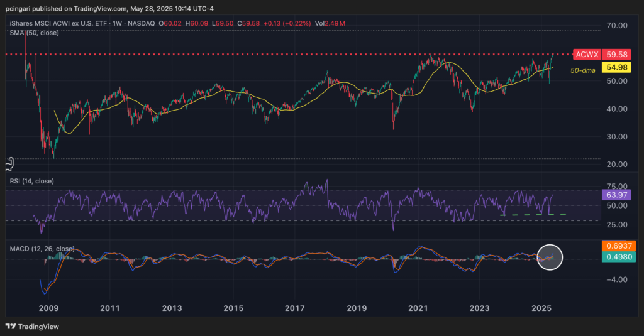Viewport: 644px width, 336px height.
Task: Click the red 59.58 price label on axis
Action: click(x=616, y=55)
